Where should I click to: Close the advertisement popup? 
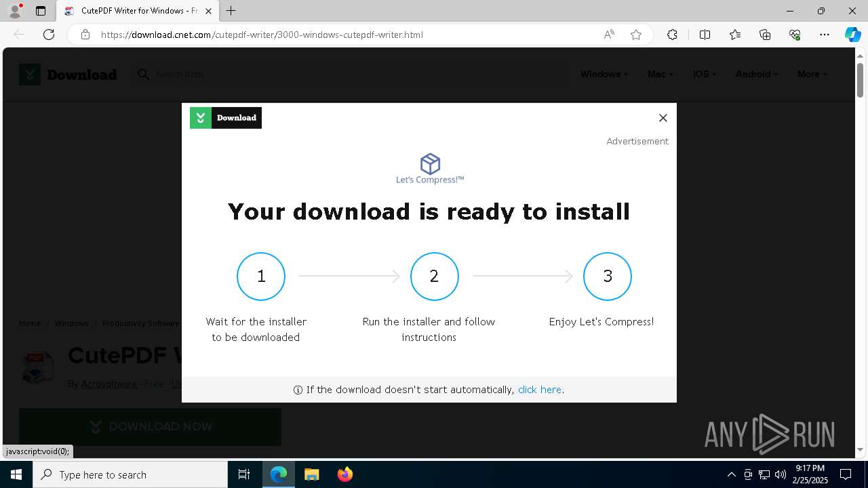663,118
